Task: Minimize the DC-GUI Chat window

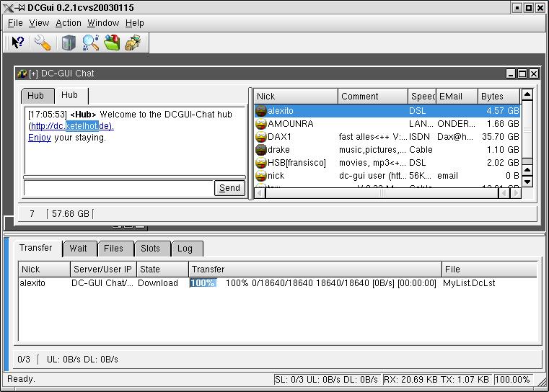Action: tap(511, 73)
